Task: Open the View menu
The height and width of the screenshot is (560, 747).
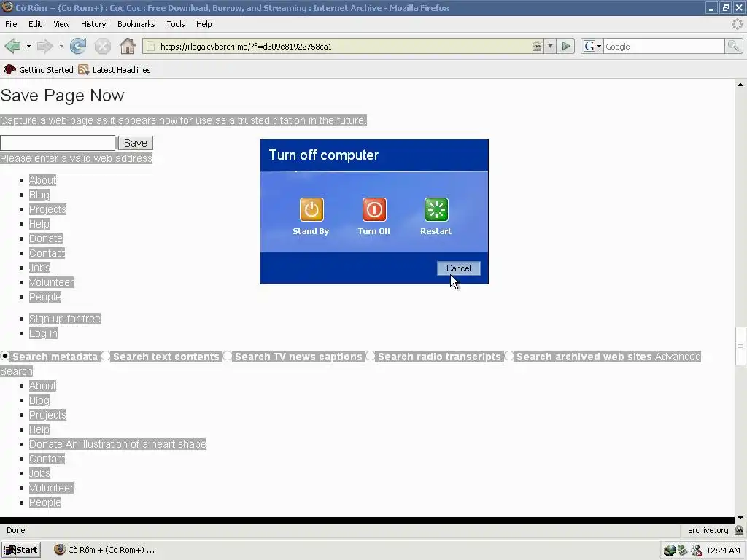Action: pyautogui.click(x=61, y=24)
